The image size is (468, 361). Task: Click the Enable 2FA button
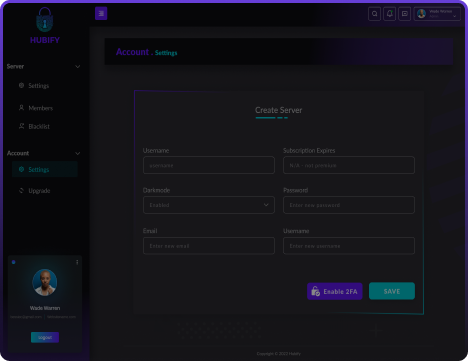pyautogui.click(x=335, y=291)
